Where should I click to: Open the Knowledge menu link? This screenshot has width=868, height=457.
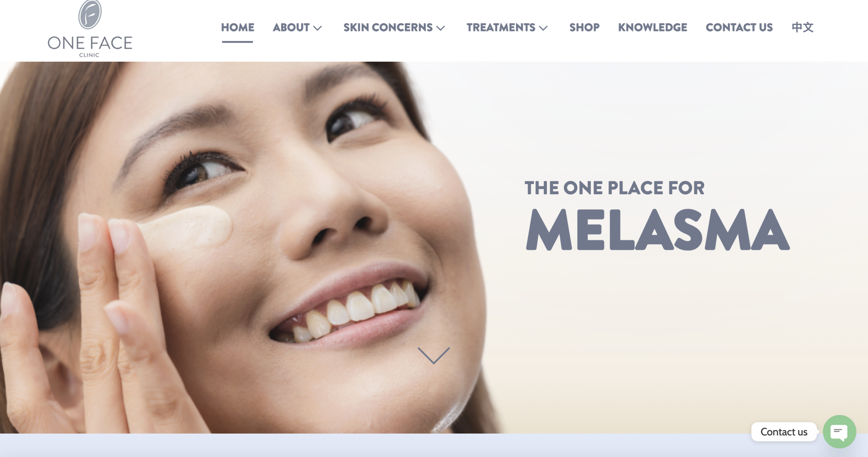[x=652, y=27]
